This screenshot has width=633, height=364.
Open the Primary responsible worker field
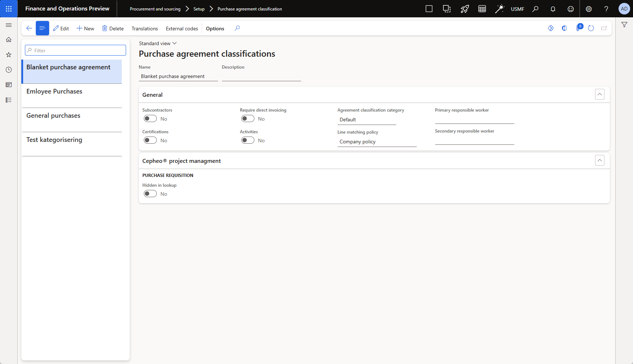pos(474,119)
